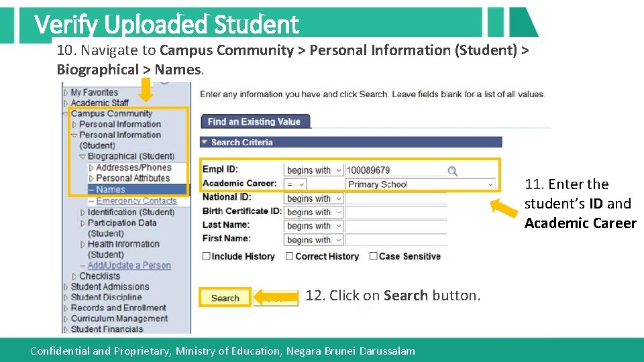Open the Academic Career operator dropdown

(x=295, y=184)
